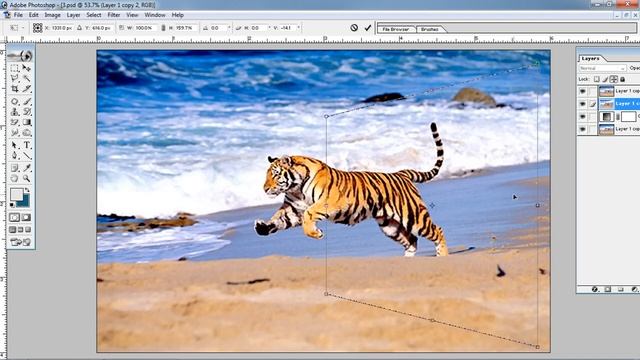Click the layer mask thumbnail on gradient layer
This screenshot has width=640, height=360.
tap(628, 117)
